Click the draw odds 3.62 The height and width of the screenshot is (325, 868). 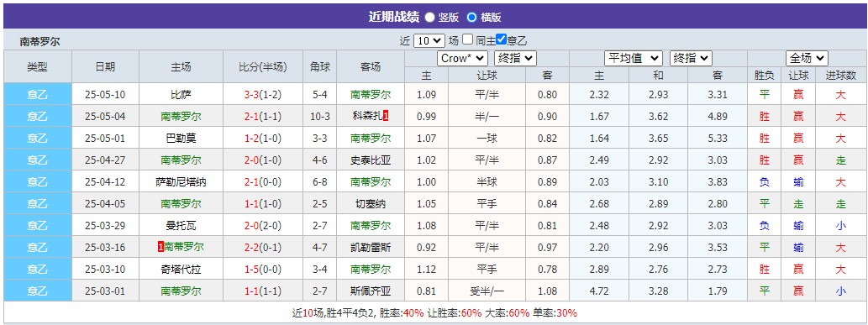[658, 116]
